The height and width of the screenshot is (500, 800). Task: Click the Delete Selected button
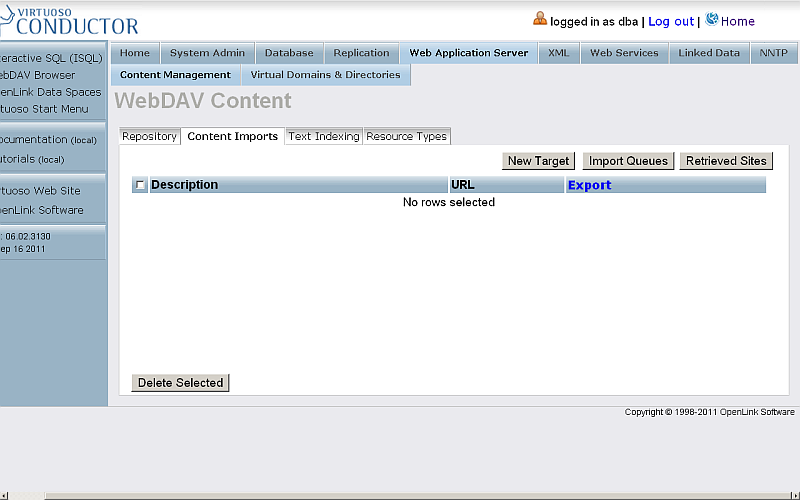coord(180,383)
